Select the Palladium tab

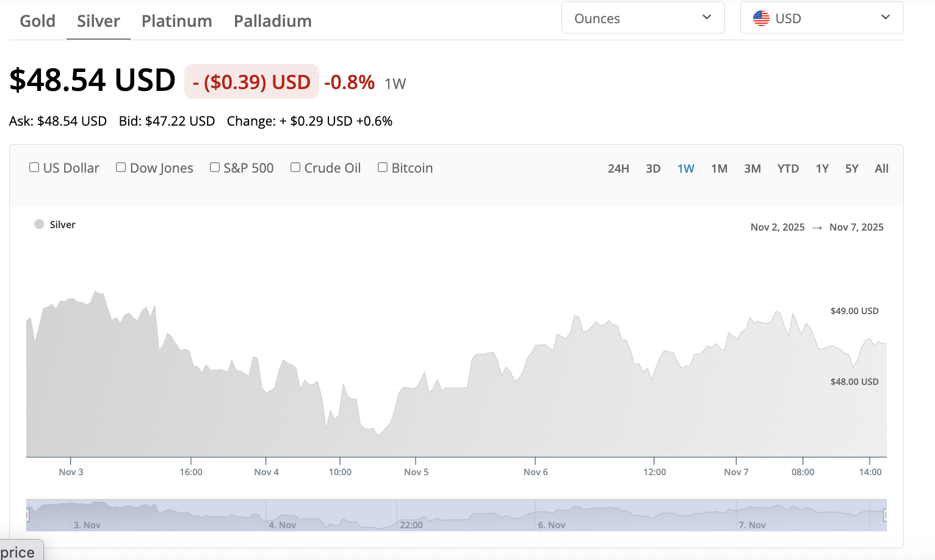[x=273, y=21]
